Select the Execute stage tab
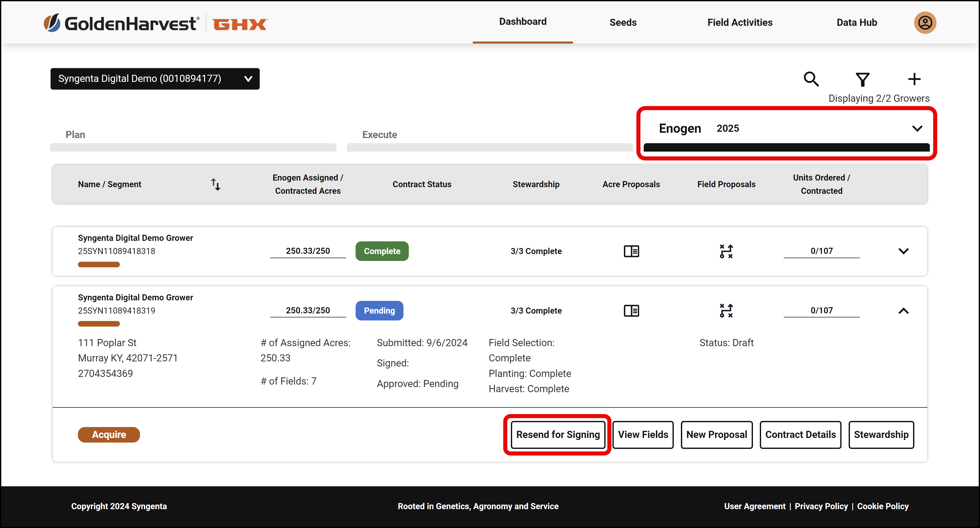 click(x=379, y=135)
